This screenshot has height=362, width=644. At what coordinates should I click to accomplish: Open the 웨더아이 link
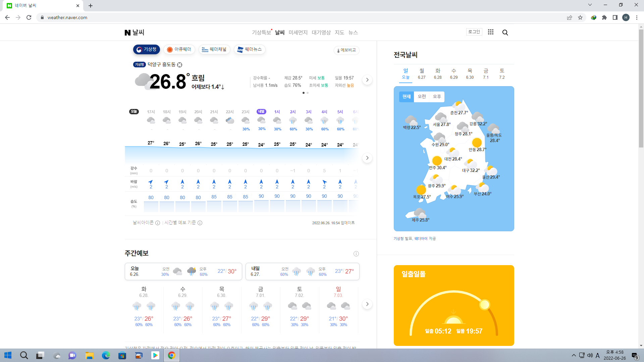tap(421, 239)
